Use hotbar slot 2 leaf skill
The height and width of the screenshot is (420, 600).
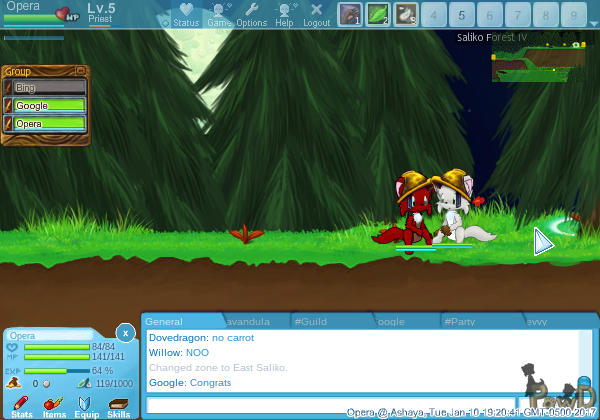[x=378, y=15]
